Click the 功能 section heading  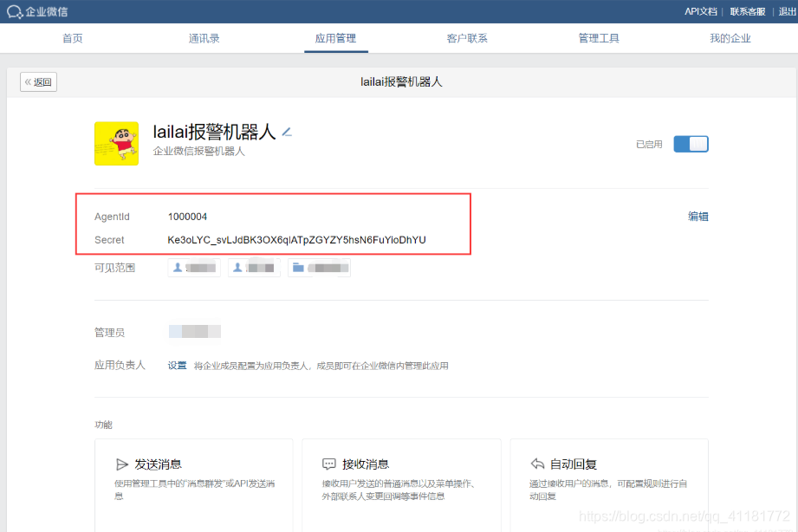(103, 425)
